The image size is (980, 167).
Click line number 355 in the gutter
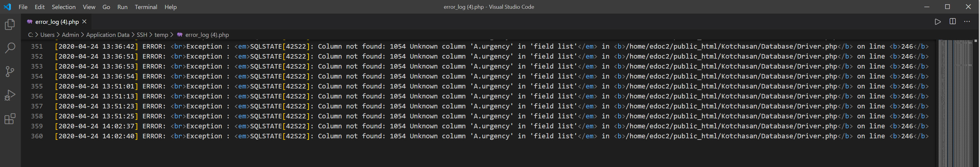[37, 86]
